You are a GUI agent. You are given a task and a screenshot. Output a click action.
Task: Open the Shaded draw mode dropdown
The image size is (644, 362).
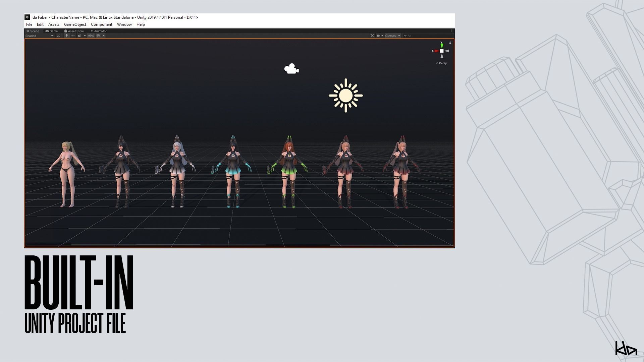coord(39,36)
